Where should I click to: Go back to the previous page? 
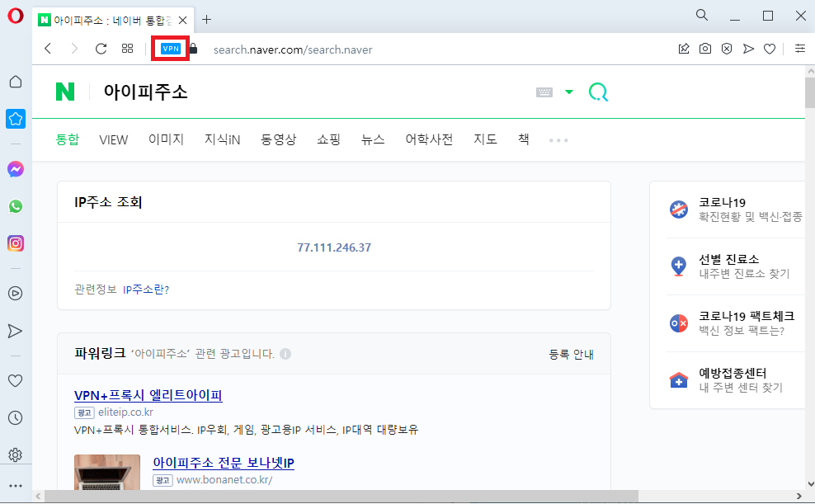[x=49, y=49]
